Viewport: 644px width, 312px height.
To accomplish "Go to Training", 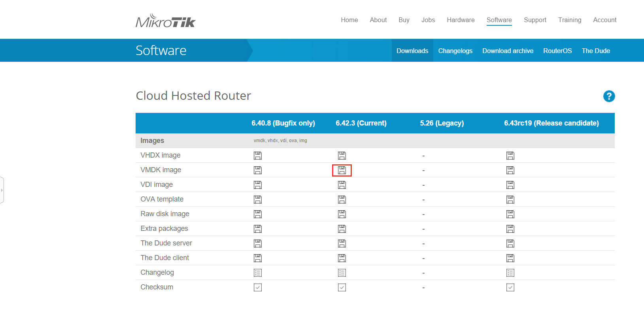I will pyautogui.click(x=570, y=20).
